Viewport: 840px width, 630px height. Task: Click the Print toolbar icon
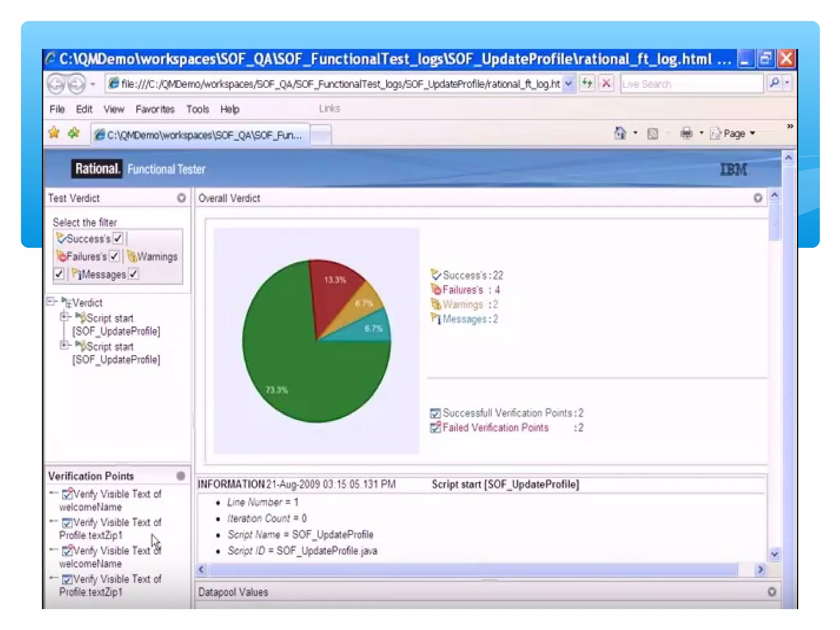(686, 133)
